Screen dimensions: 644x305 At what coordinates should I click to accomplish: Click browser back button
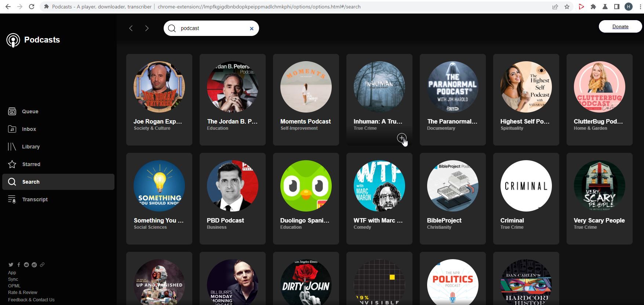[x=8, y=7]
